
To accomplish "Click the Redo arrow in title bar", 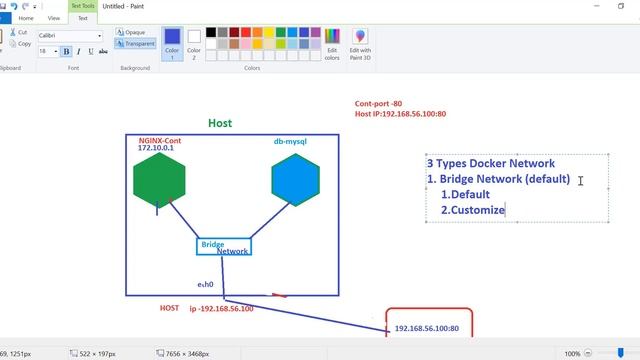I will tap(25, 6).
